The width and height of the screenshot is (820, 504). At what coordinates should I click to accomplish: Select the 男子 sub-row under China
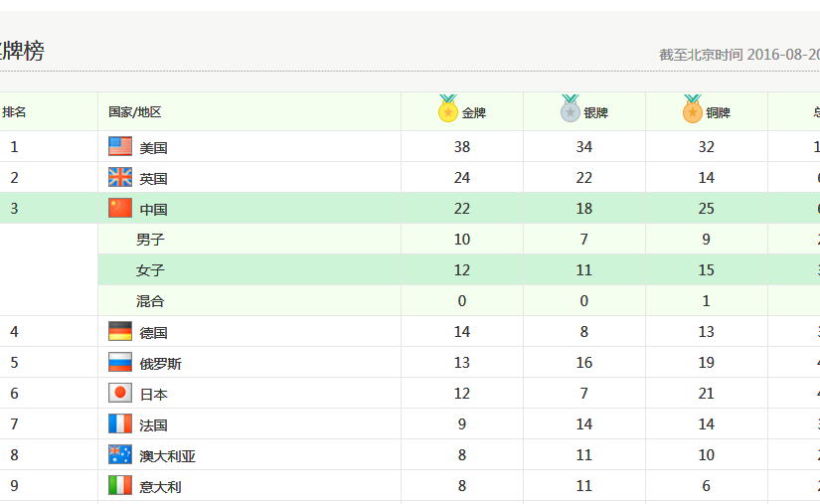150,240
